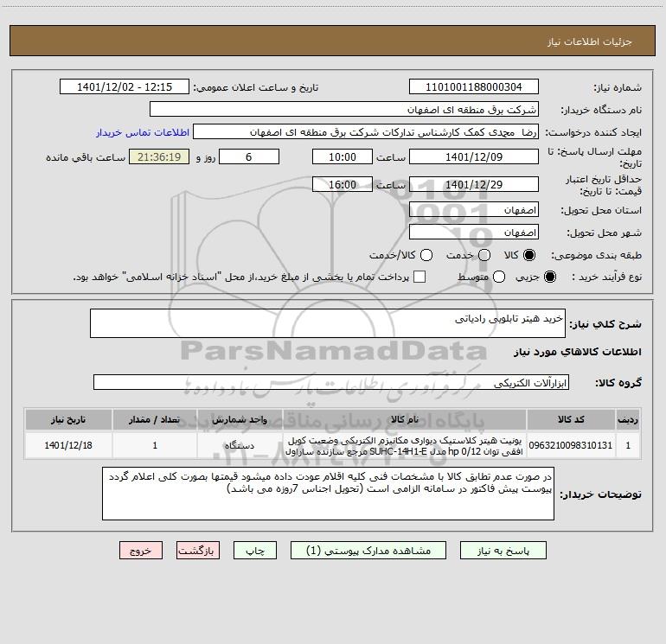
Task: Click the خروج exit button
Action: 141,551
